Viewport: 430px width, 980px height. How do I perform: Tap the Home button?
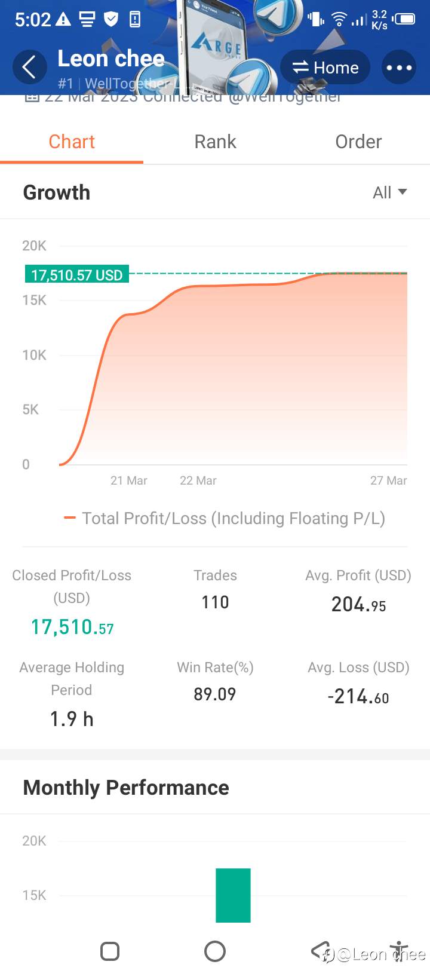(325, 68)
